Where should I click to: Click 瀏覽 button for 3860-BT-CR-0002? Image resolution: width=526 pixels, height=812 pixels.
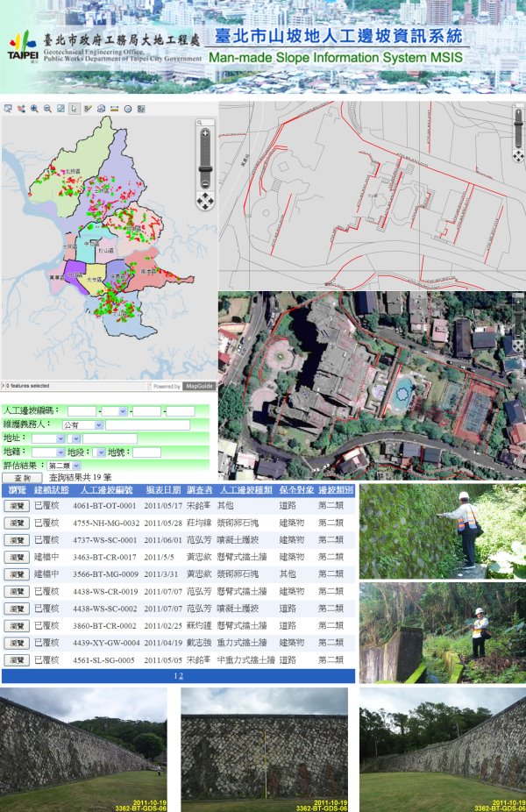(x=17, y=625)
